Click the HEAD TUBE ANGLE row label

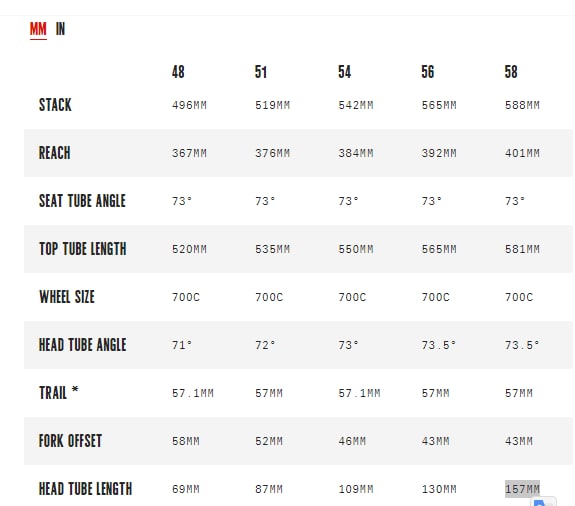point(83,345)
